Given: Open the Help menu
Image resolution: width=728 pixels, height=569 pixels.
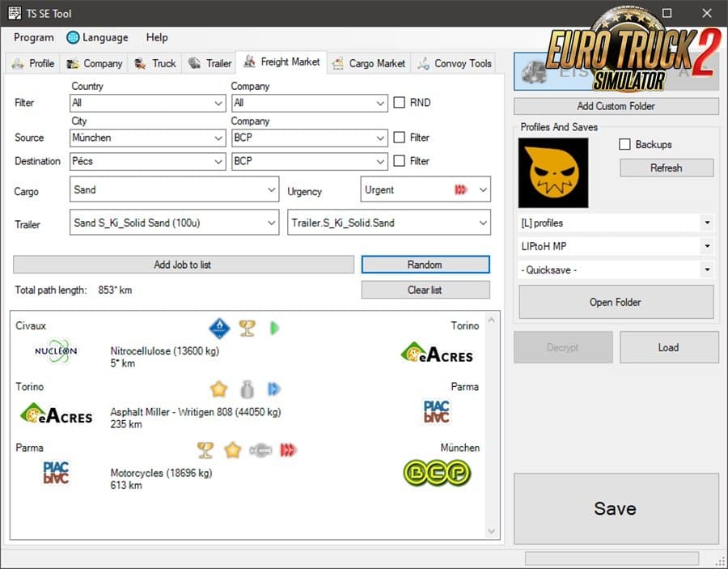Looking at the screenshot, I should [x=157, y=37].
